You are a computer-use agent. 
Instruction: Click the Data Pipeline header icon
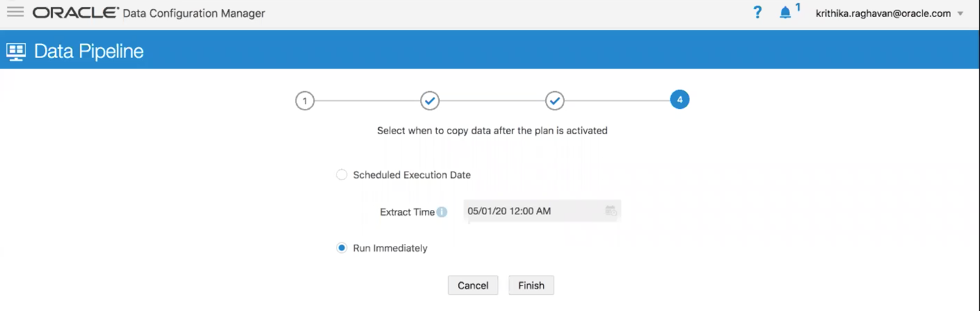(16, 52)
